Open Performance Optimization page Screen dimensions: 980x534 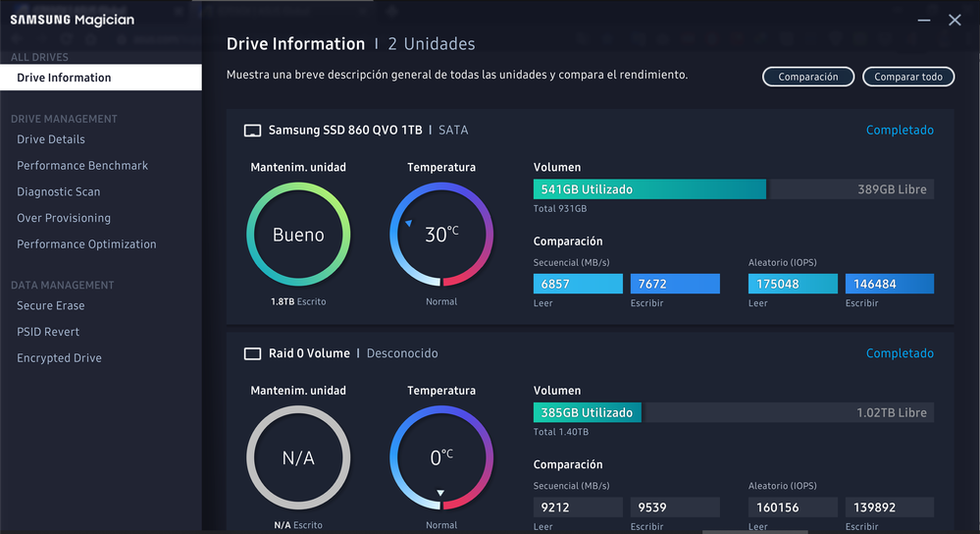click(86, 244)
